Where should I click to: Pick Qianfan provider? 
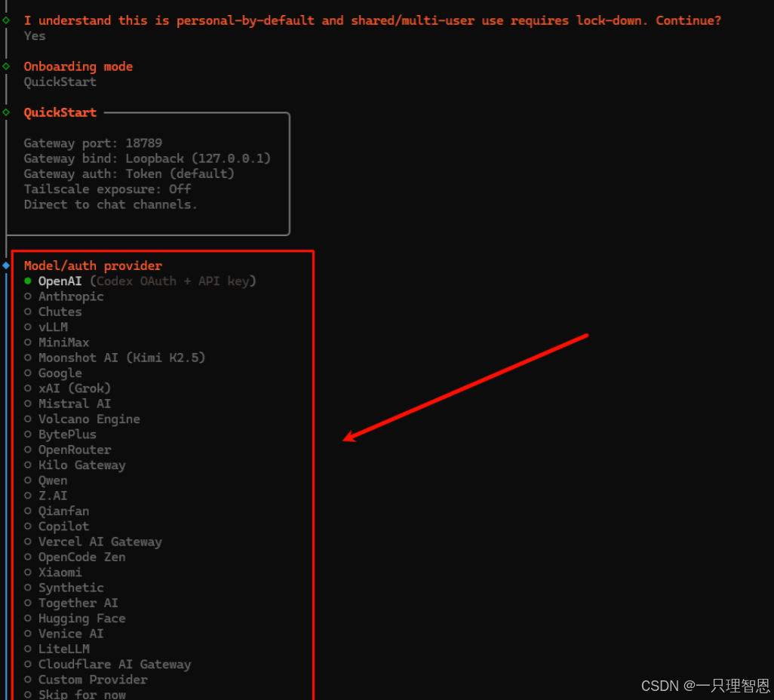[57, 511]
